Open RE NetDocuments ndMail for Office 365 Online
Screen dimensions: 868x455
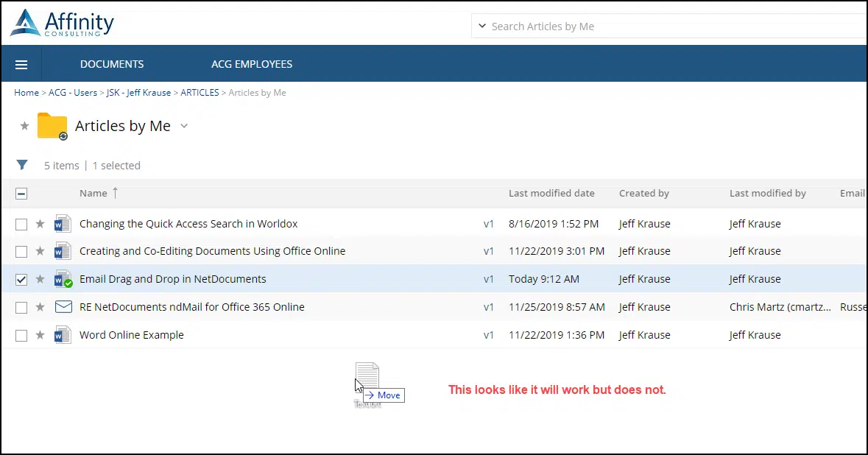pos(191,307)
